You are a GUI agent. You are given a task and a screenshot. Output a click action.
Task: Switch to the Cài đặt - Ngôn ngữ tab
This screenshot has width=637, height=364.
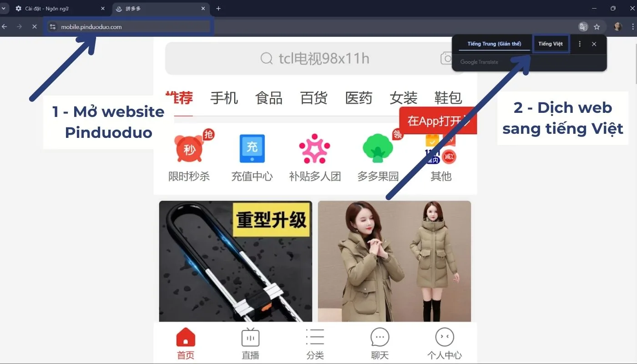pos(61,9)
